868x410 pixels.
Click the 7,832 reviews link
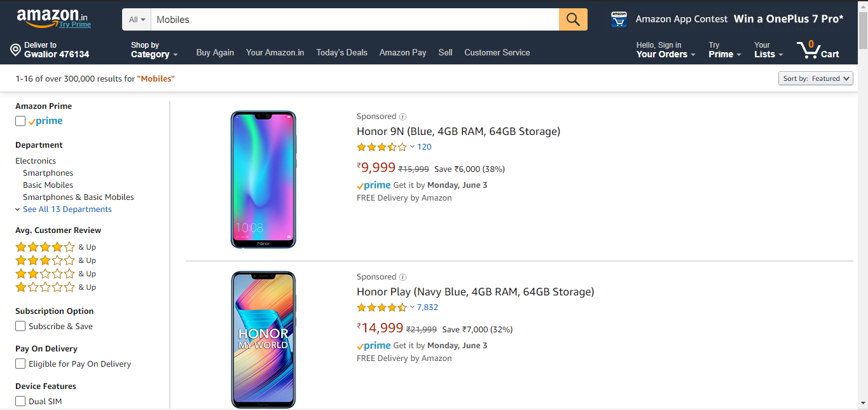(427, 307)
